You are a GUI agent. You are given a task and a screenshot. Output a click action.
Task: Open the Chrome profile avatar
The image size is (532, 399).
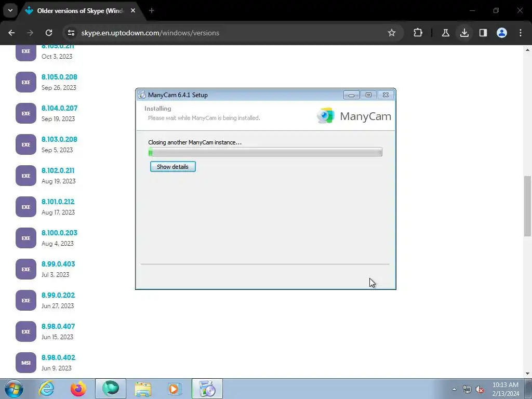click(501, 33)
